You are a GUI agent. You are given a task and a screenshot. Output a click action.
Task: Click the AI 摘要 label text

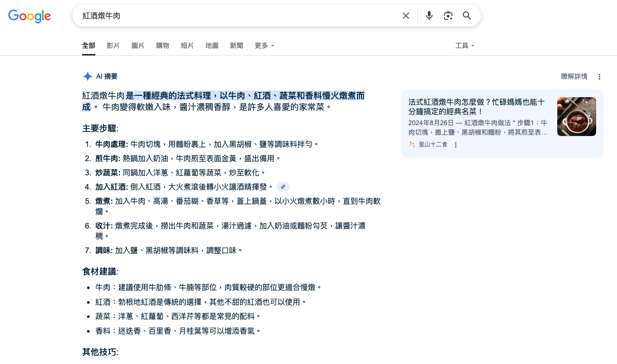[107, 76]
